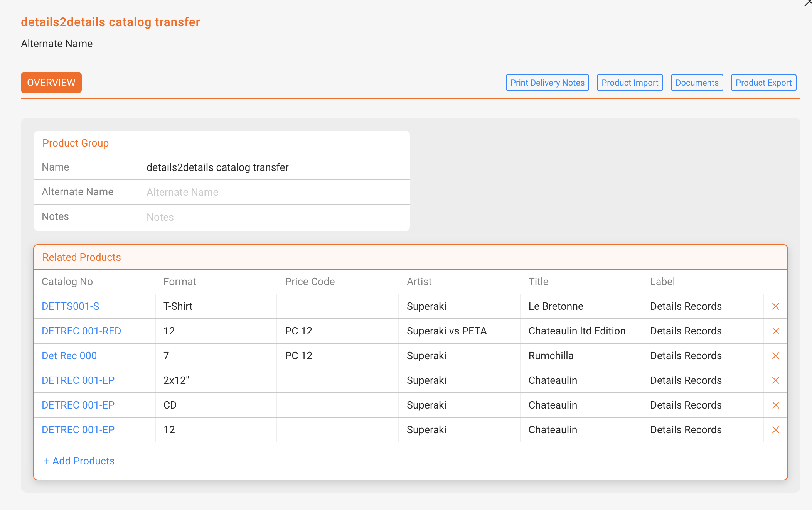This screenshot has height=510, width=812.
Task: Delete the Det Rec 000 row
Action: [776, 356]
